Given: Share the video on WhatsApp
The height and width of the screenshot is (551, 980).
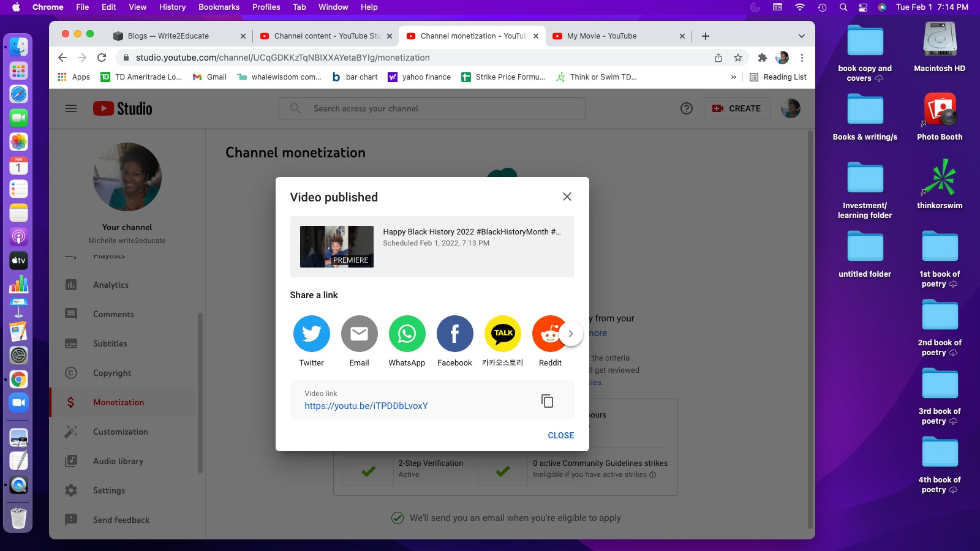Looking at the screenshot, I should 407,334.
